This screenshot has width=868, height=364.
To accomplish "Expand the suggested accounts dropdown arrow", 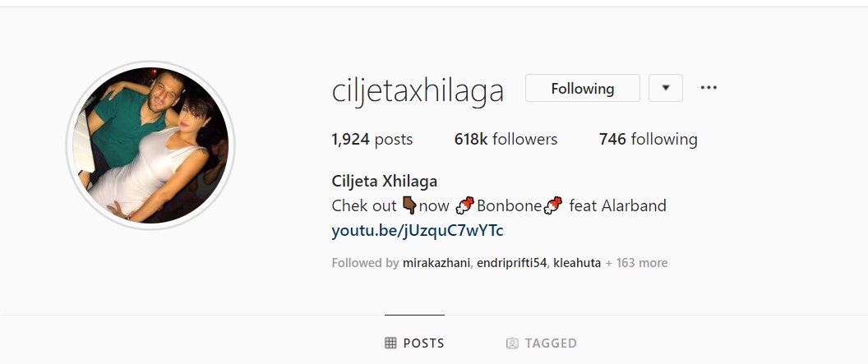I will point(666,88).
